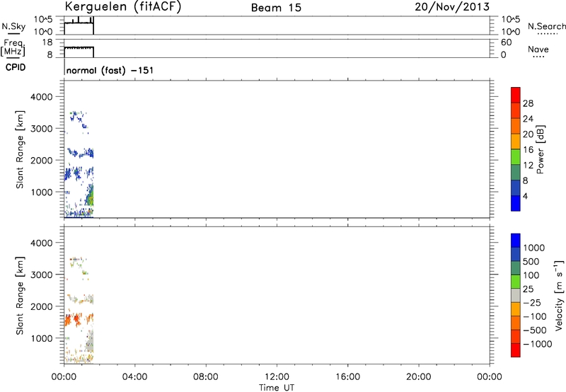Select the Beam 15 label

click(x=276, y=8)
